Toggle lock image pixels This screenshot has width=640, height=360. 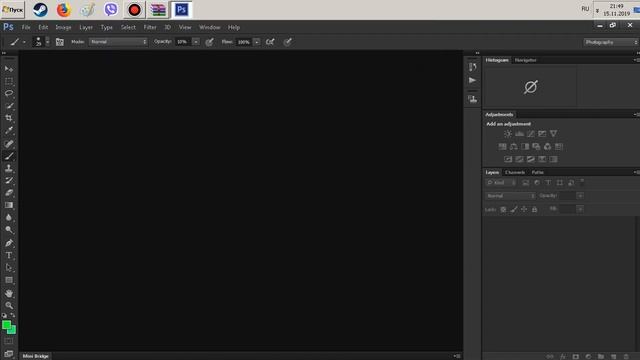click(514, 209)
